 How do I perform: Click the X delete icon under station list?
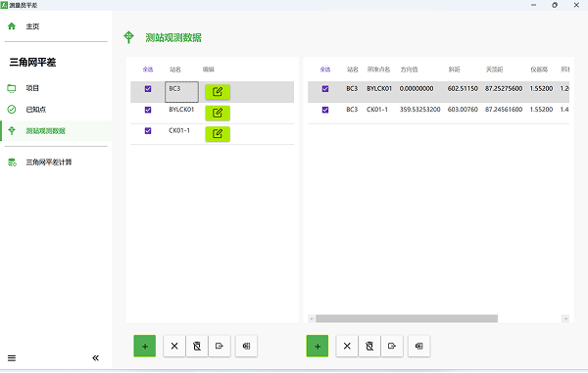coord(174,346)
